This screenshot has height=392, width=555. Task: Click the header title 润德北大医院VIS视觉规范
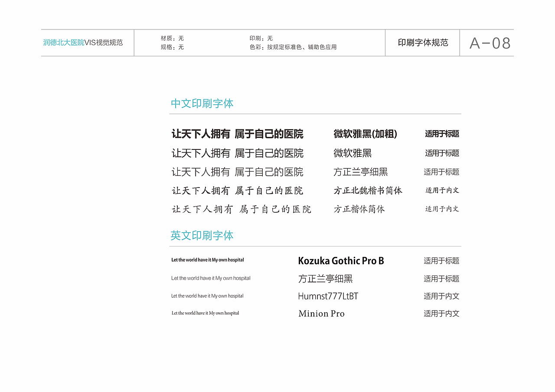coord(83,42)
